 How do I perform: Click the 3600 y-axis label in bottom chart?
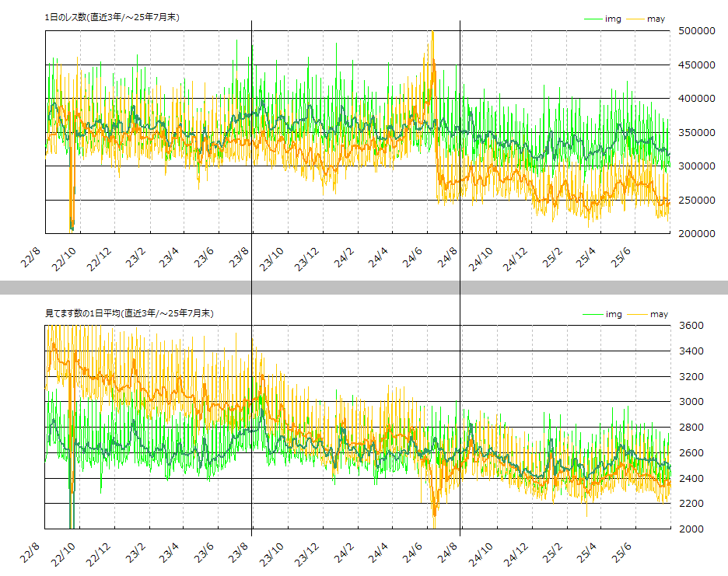tap(693, 326)
